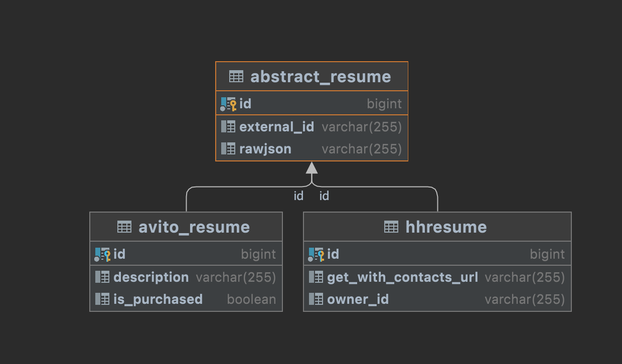Click bigint type of avito_resume id
The height and width of the screenshot is (364, 622).
tap(258, 255)
